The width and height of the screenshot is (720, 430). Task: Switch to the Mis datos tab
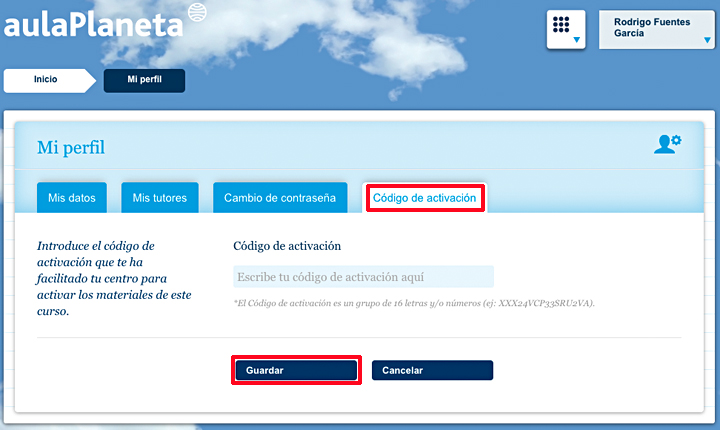tap(71, 198)
